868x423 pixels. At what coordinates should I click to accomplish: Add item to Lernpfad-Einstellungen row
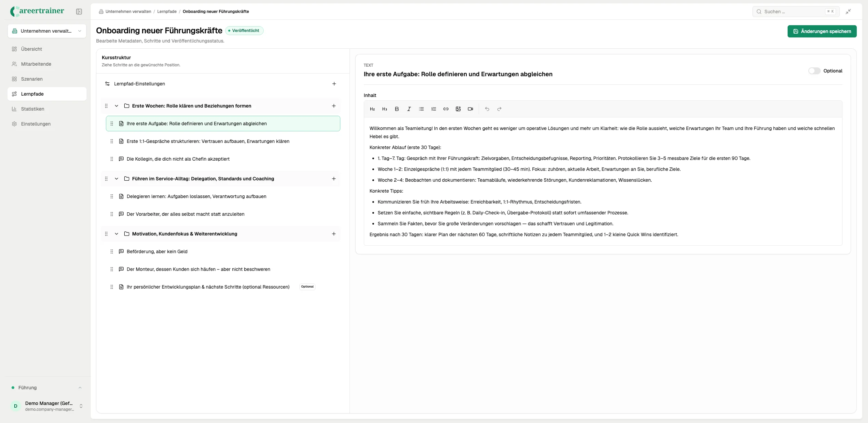click(334, 84)
